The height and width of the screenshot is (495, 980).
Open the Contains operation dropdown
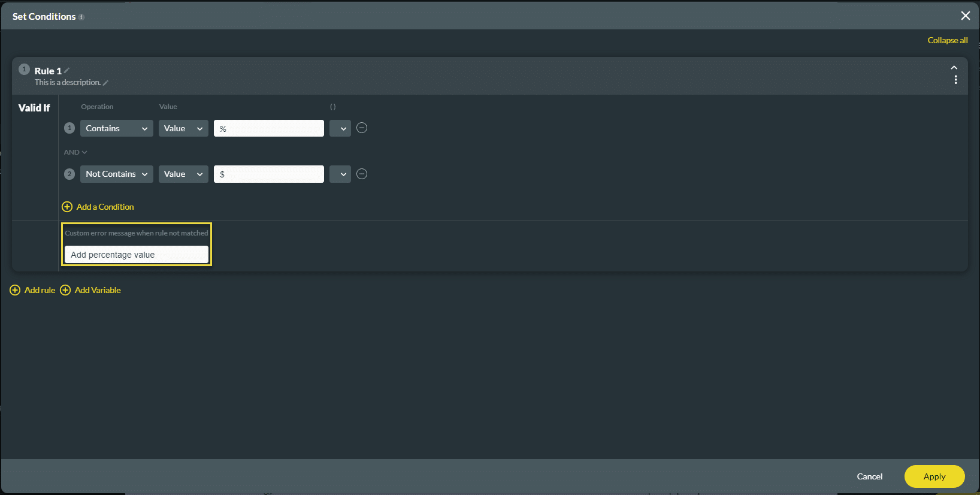(x=116, y=128)
